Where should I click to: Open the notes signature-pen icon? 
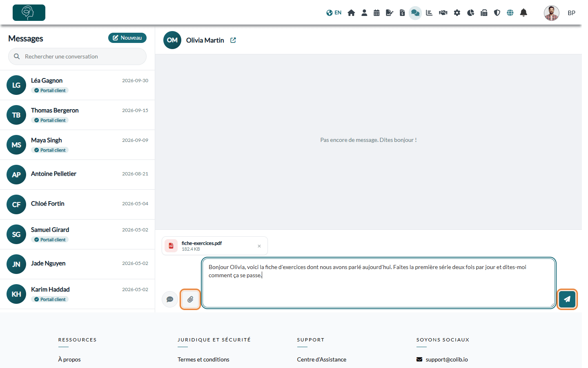coord(390,13)
